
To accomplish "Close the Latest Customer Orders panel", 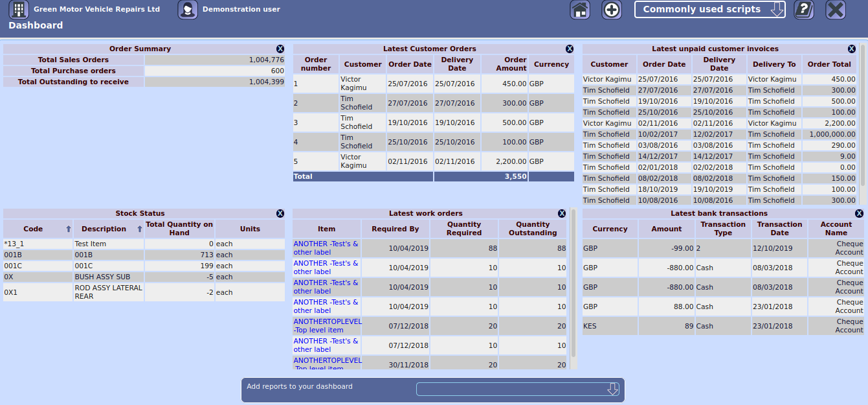I will [x=570, y=49].
